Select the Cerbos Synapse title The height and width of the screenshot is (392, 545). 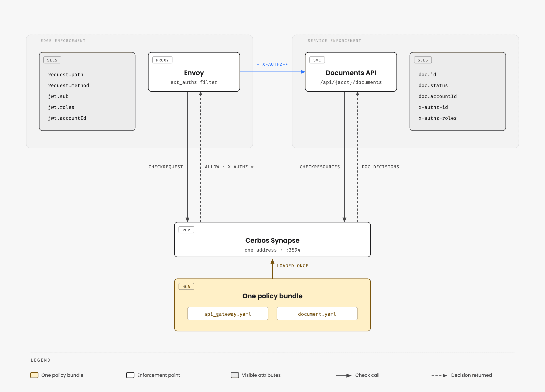pos(272,240)
